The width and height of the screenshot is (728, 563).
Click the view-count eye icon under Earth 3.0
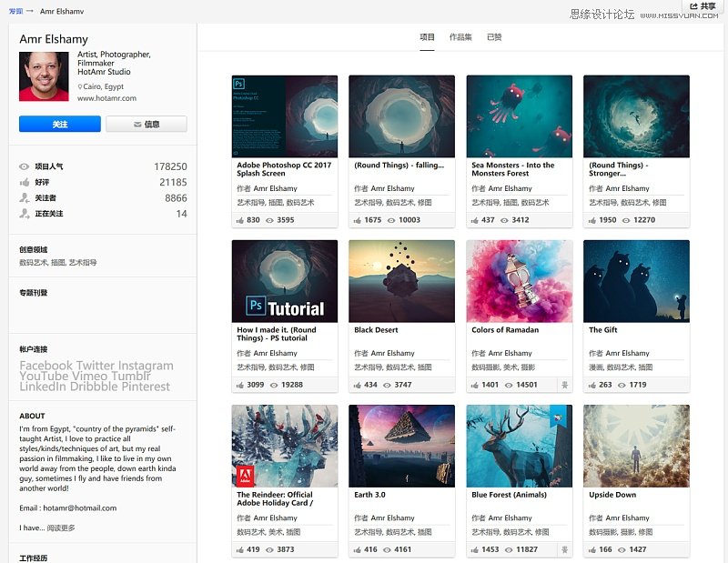pyautogui.click(x=387, y=549)
